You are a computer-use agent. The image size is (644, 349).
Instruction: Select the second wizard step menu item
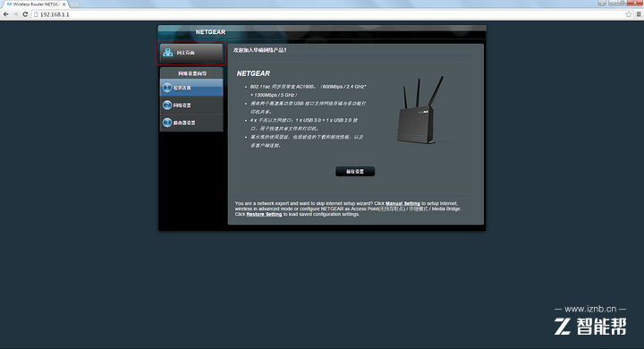pos(191,106)
